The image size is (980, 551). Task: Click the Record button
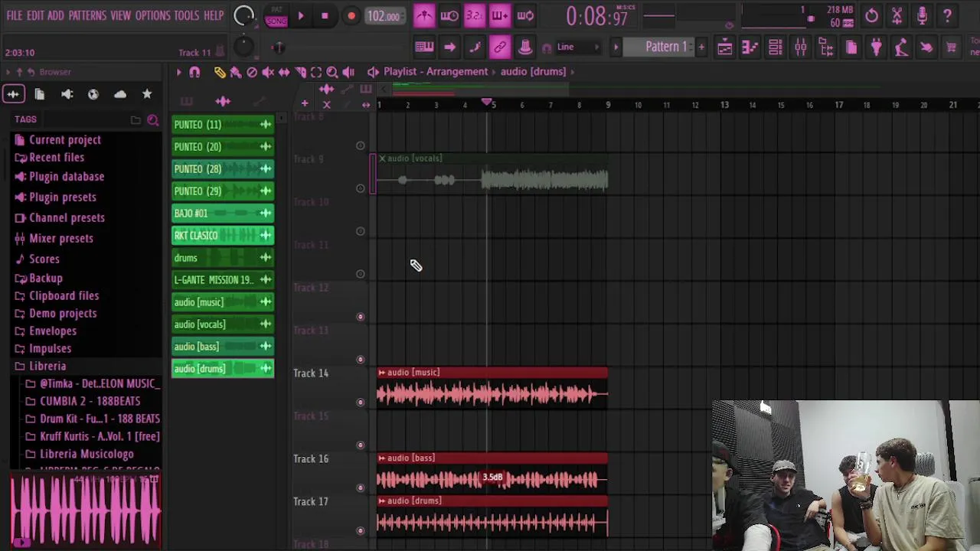pos(351,16)
